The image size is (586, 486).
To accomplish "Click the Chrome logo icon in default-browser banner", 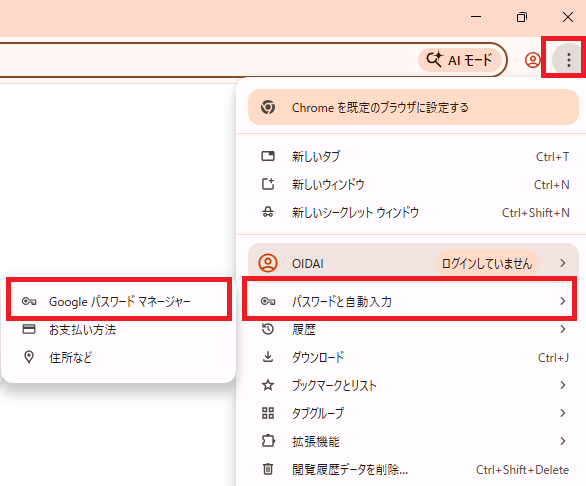I will (x=268, y=107).
